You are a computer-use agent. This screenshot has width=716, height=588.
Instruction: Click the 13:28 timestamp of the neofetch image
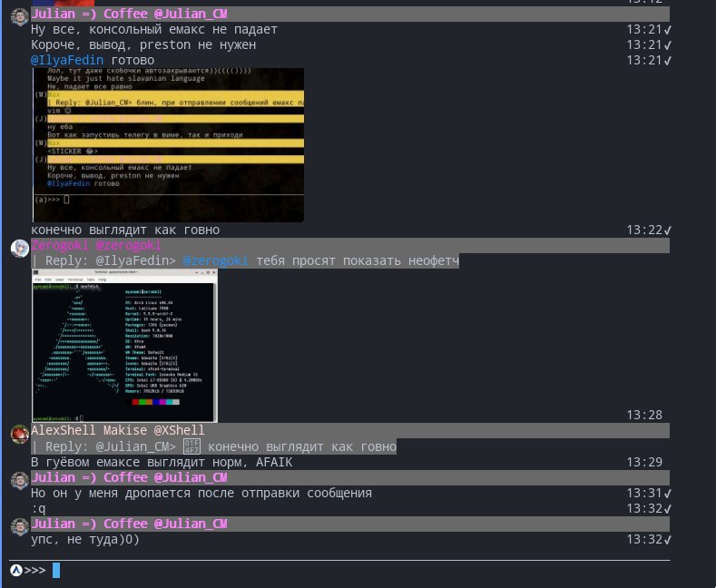pyautogui.click(x=644, y=415)
